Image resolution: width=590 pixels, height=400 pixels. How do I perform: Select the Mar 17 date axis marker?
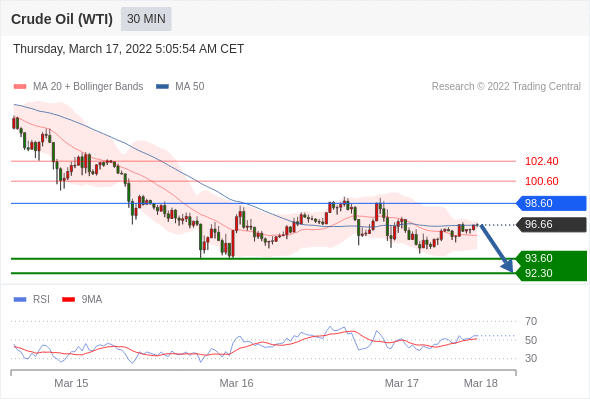coord(401,383)
